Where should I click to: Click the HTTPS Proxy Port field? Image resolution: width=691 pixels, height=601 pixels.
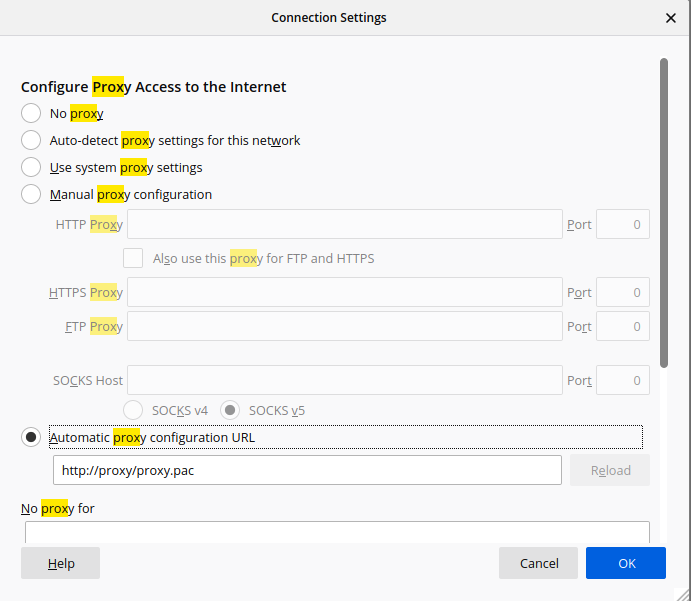tap(622, 292)
